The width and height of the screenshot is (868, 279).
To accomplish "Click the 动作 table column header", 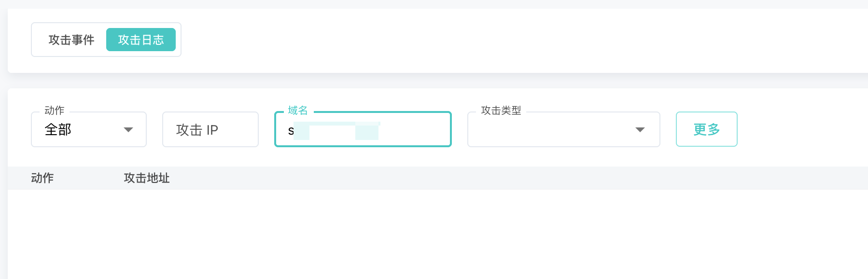I will click(42, 178).
